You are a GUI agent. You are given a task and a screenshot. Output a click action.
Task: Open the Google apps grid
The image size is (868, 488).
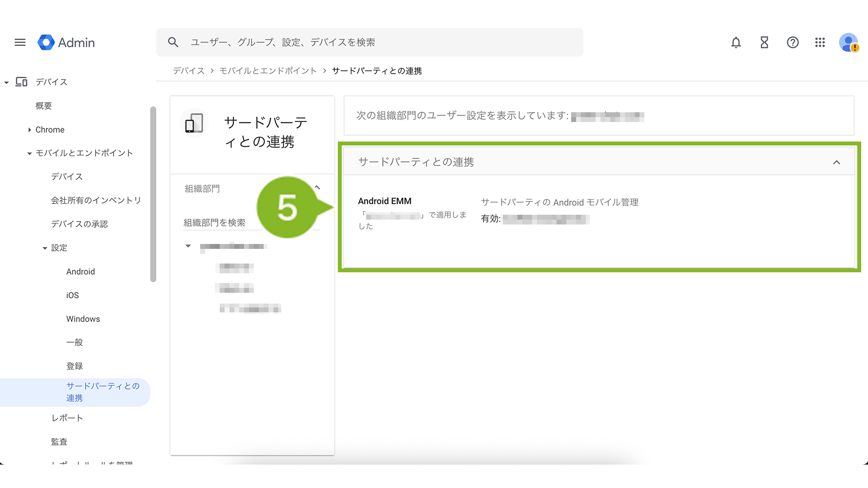click(820, 42)
